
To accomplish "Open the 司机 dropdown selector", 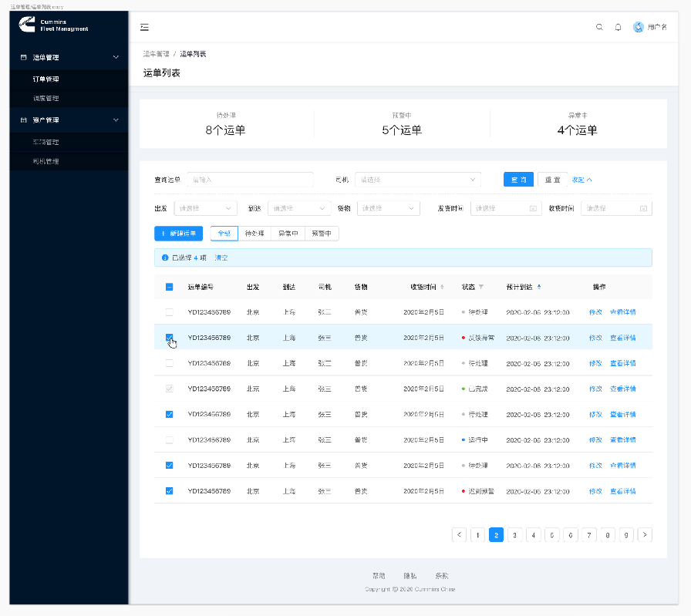I will pyautogui.click(x=419, y=180).
